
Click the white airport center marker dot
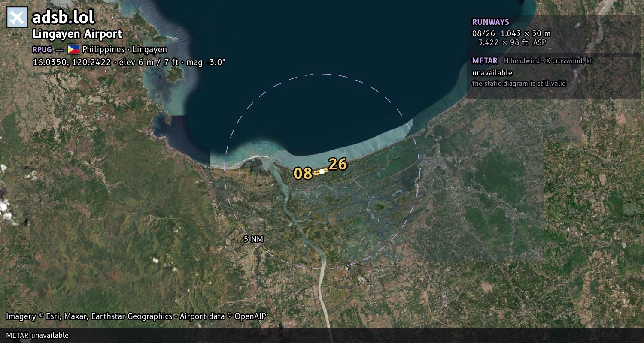tap(322, 171)
